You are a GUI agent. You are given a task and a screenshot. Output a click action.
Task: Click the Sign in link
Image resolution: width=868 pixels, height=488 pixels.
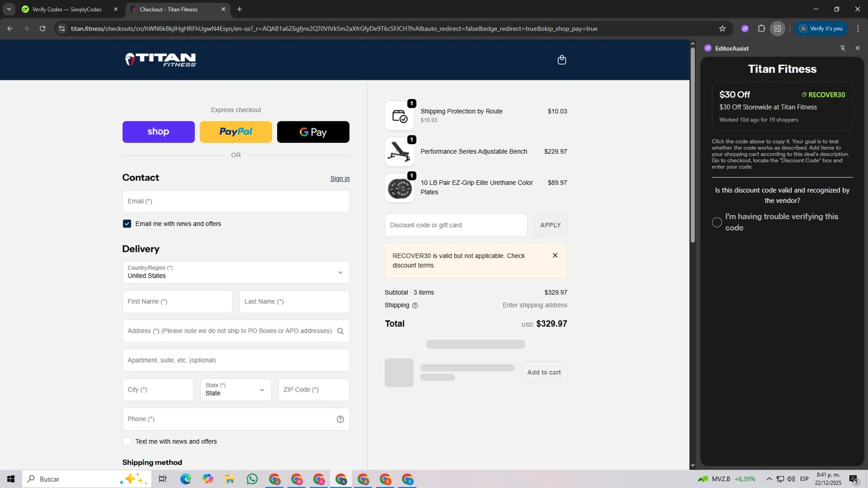tap(340, 179)
